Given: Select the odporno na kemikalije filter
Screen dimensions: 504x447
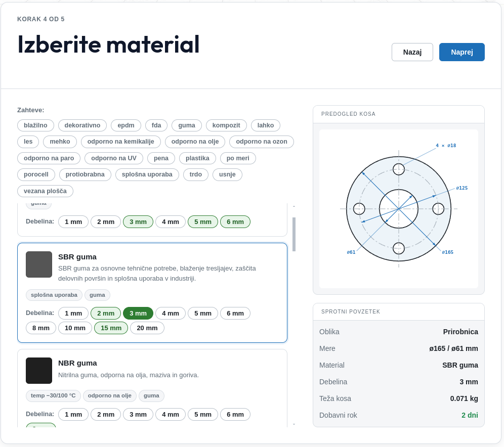Looking at the screenshot, I should (x=121, y=142).
